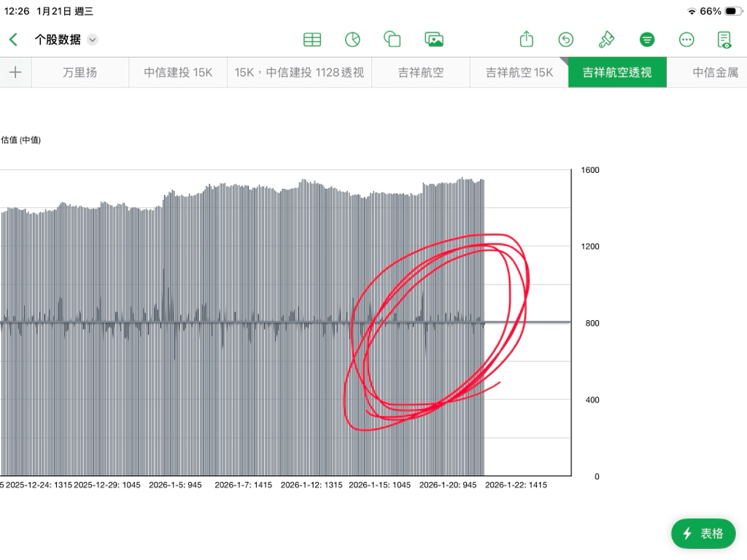Screen dimensions: 747x560
Task: Open the share menu icon
Action: pyautogui.click(x=527, y=39)
